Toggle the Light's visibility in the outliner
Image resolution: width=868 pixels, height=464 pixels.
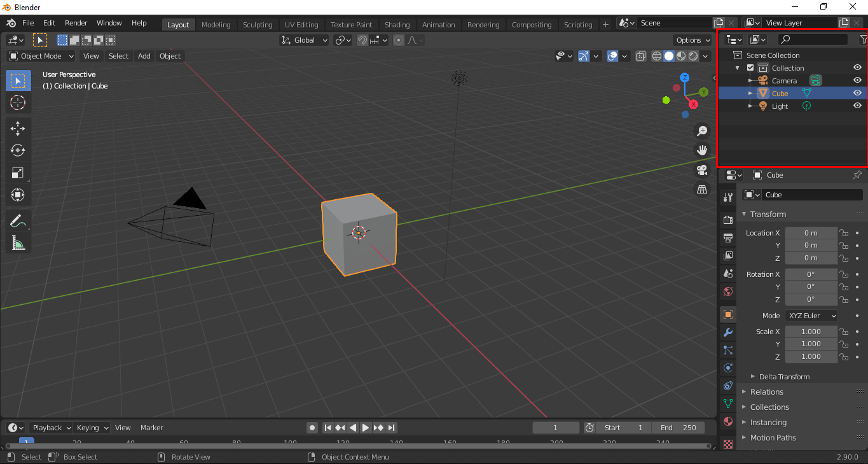coord(857,106)
